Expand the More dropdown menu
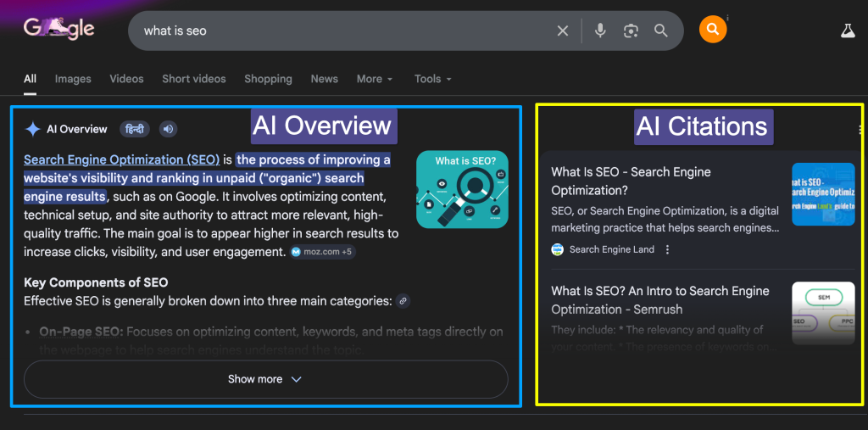This screenshot has height=430, width=868. pos(374,79)
